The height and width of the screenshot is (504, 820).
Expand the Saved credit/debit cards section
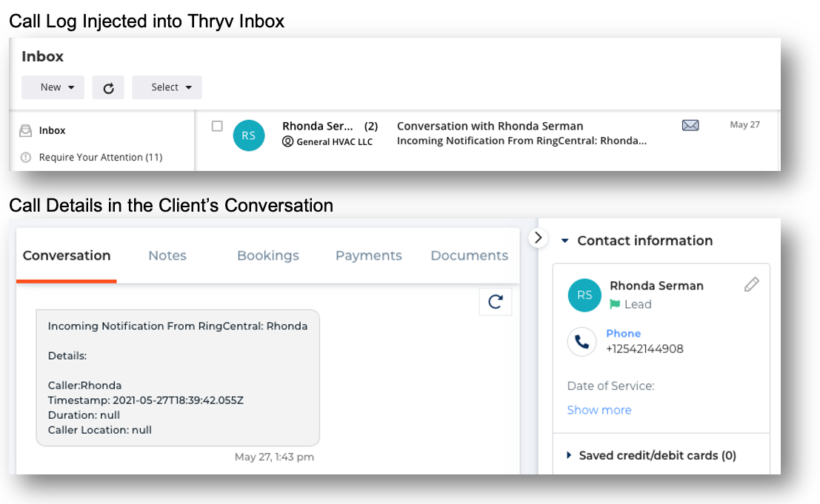pos(570,455)
